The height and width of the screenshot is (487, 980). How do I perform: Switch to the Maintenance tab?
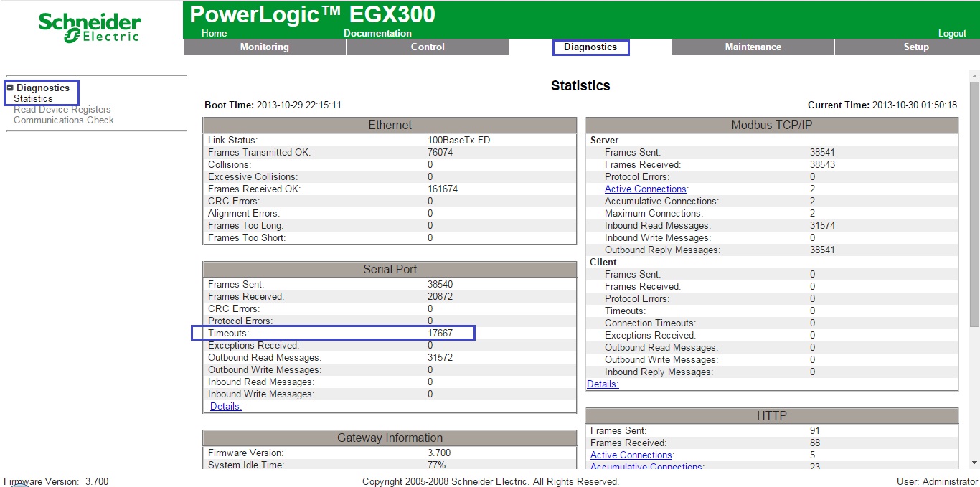(x=753, y=47)
